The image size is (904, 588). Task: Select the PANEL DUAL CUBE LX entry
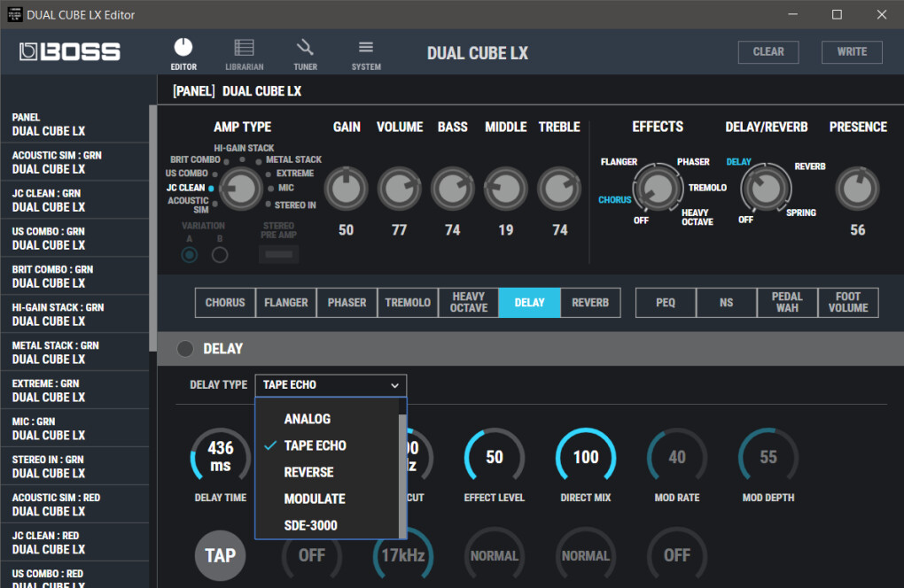(74, 124)
